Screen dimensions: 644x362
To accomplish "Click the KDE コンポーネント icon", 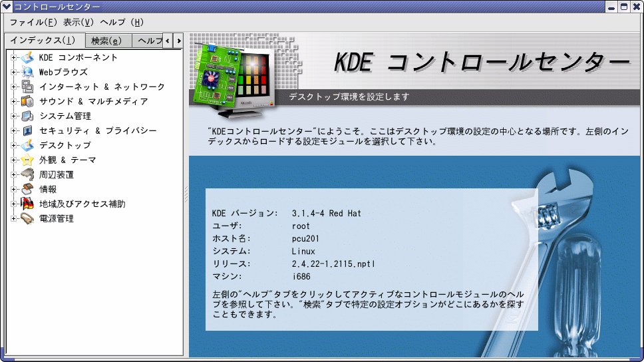I will pos(27,57).
